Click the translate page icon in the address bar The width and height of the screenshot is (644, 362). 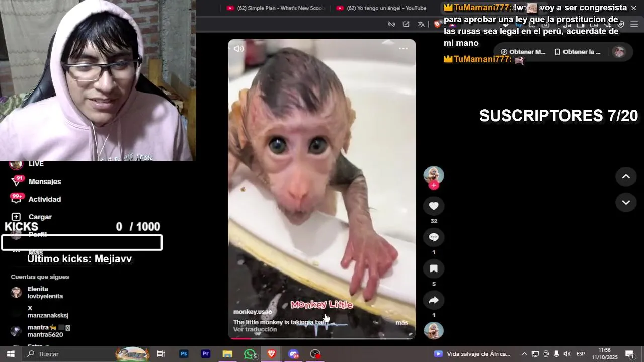pyautogui.click(x=421, y=24)
